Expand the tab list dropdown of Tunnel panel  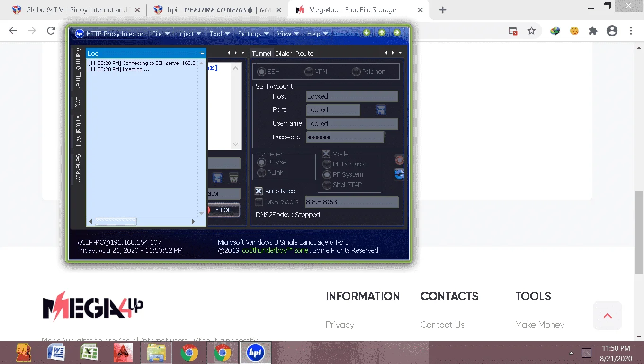point(400,53)
